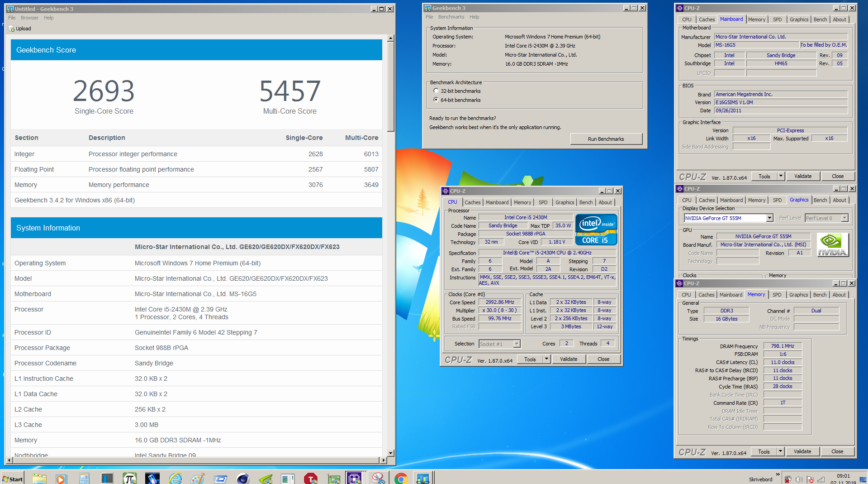The height and width of the screenshot is (484, 868).
Task: Click the horizontal scrollbar in Geekbench results
Action: 196,460
